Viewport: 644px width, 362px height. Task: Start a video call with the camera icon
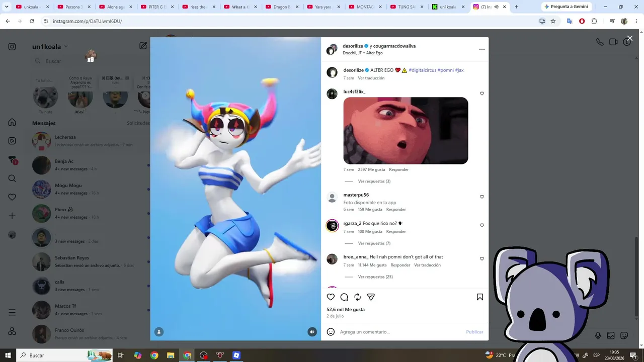pyautogui.click(x=613, y=42)
